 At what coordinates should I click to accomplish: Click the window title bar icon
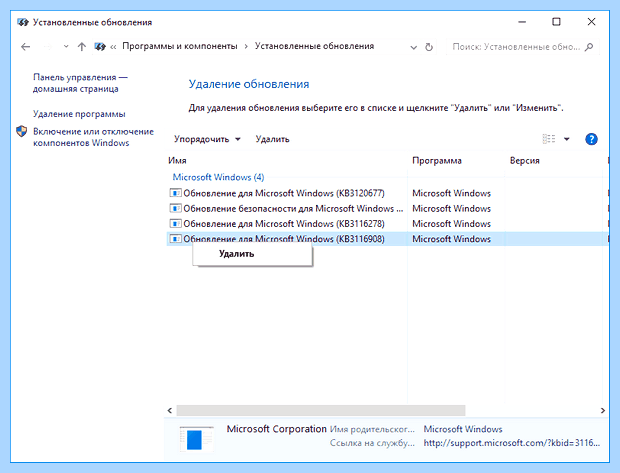tap(23, 22)
